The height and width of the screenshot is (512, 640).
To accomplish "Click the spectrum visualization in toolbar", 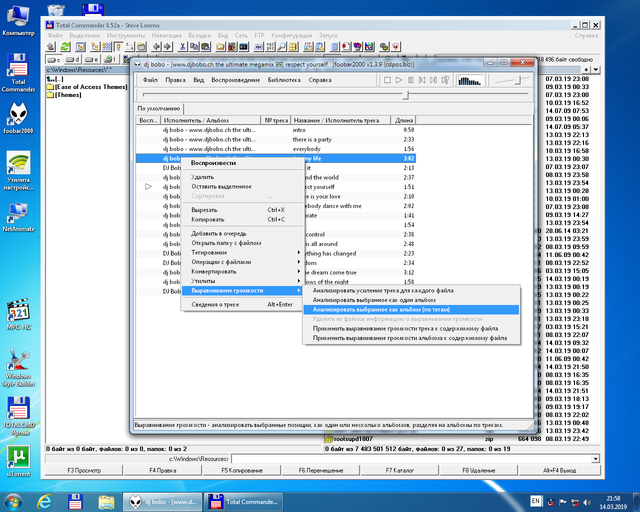I will coord(469,80).
